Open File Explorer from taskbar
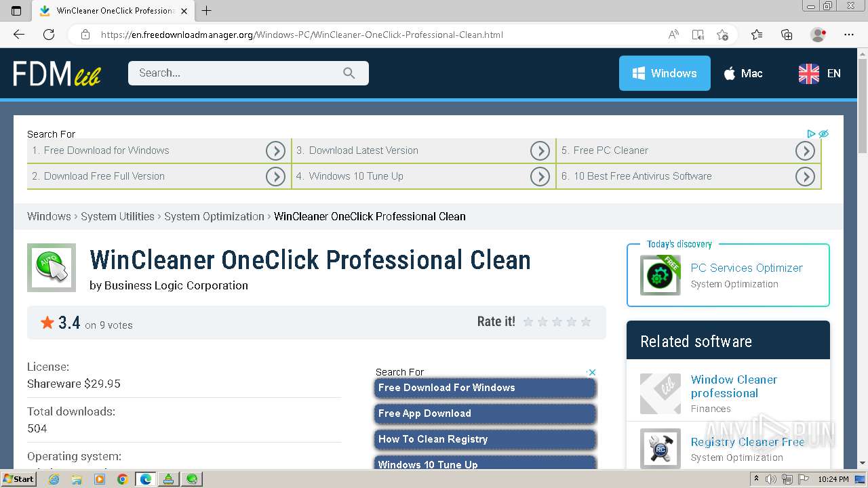The image size is (868, 488). click(77, 479)
